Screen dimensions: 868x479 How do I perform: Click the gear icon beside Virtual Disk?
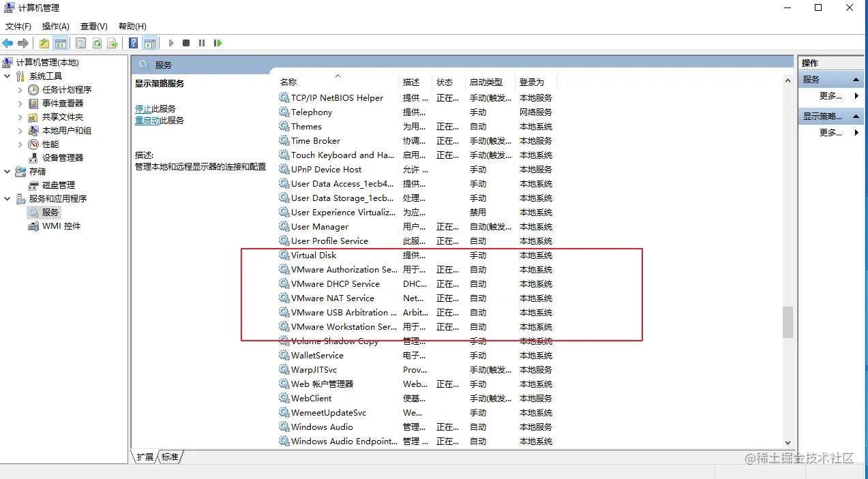tap(284, 256)
